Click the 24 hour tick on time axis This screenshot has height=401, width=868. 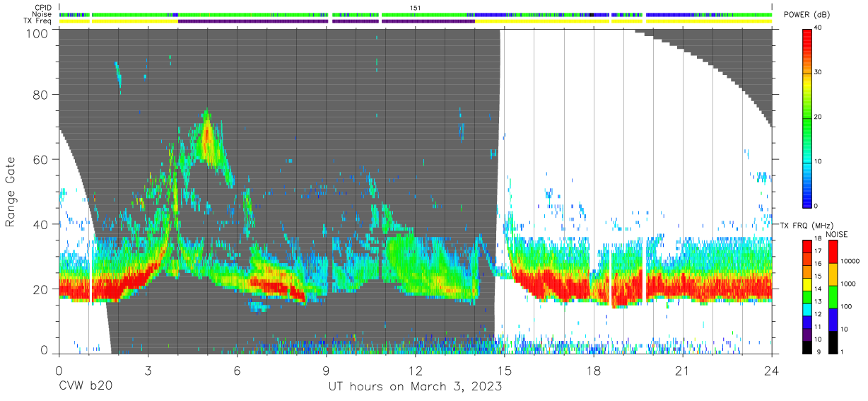pos(771,371)
